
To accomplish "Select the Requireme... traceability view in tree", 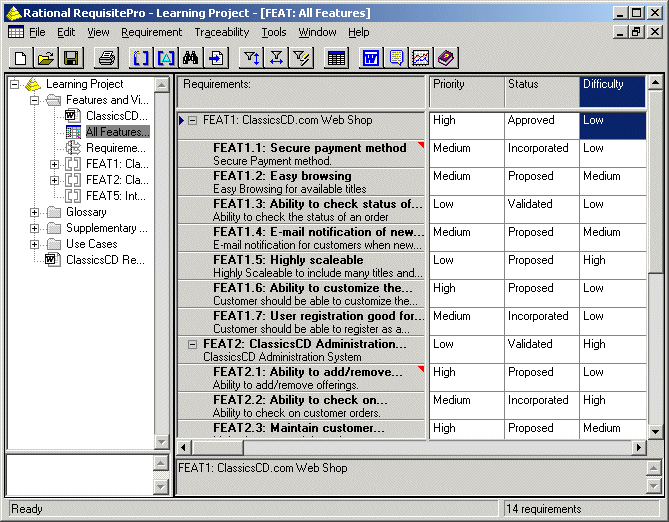I will (106, 148).
